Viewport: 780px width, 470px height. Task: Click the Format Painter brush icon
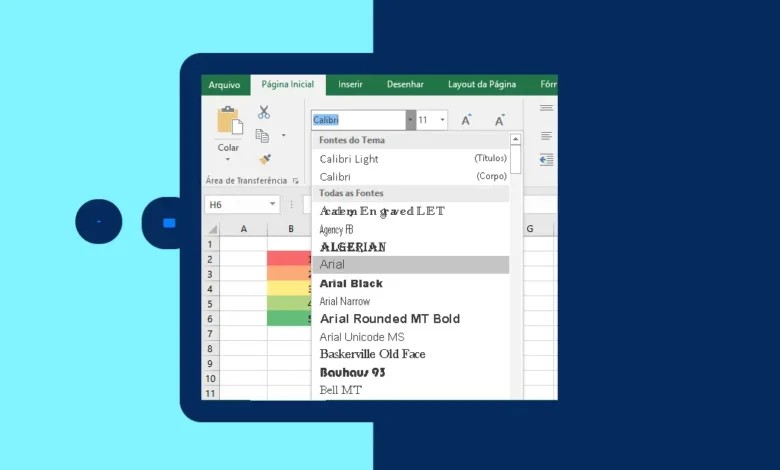tap(265, 159)
